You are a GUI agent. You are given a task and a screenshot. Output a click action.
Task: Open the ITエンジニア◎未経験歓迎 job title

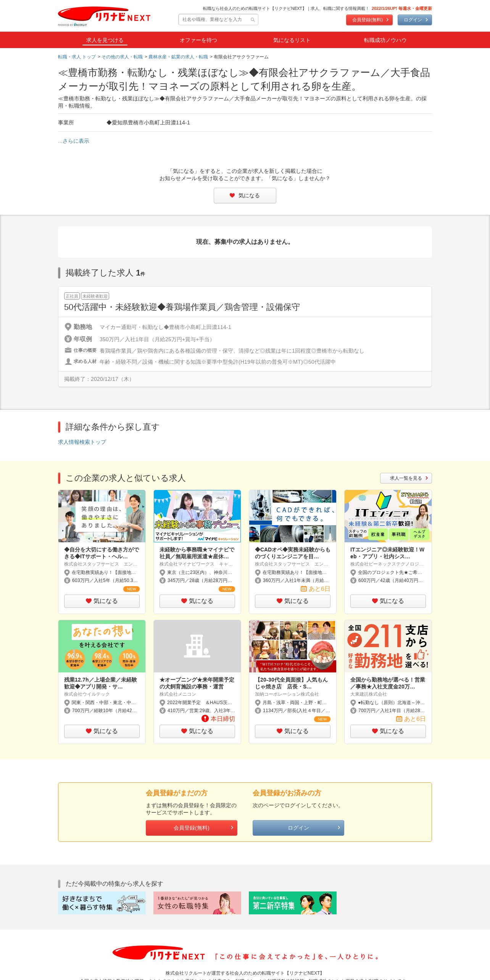point(388,553)
